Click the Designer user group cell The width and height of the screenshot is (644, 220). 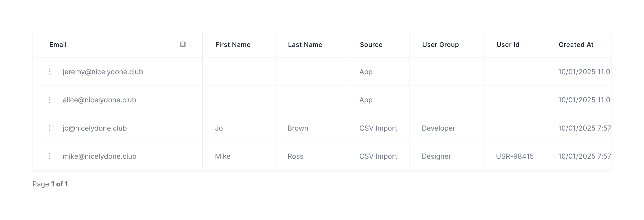(x=436, y=156)
